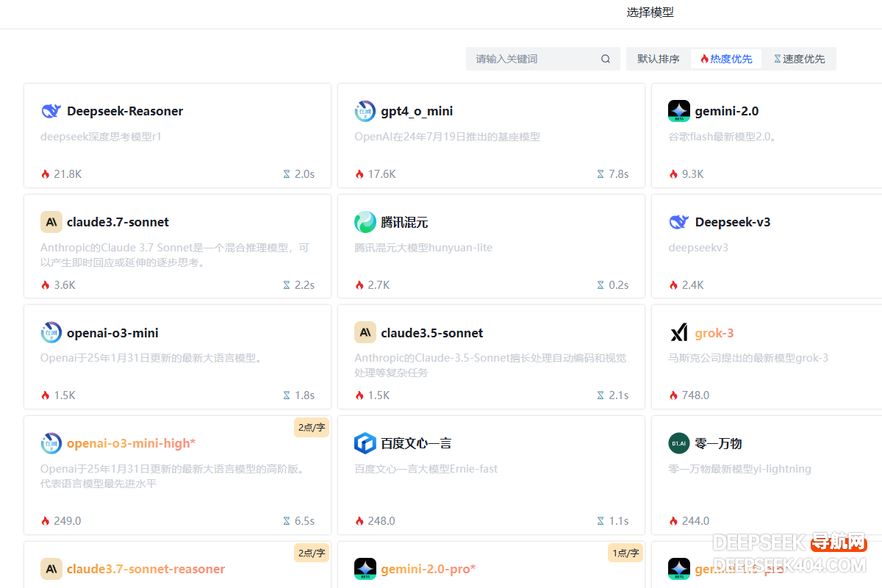This screenshot has height=588, width=882.
Task: Pick the gemini-2.0 model title
Action: (727, 111)
